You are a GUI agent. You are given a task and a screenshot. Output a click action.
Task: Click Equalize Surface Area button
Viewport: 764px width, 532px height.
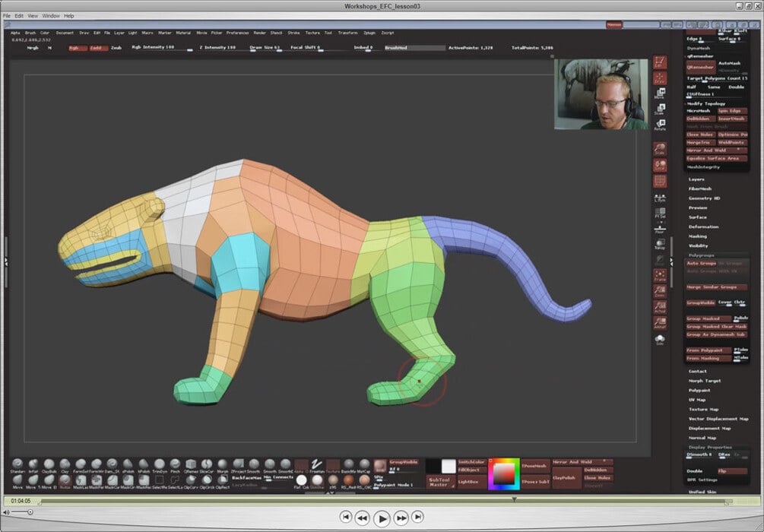[x=716, y=158]
